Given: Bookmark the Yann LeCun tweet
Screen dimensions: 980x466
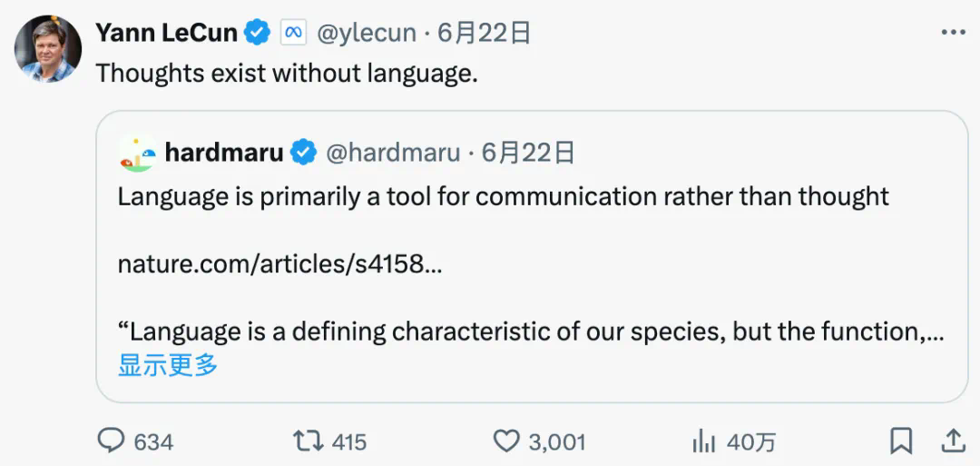Looking at the screenshot, I should click(x=901, y=441).
